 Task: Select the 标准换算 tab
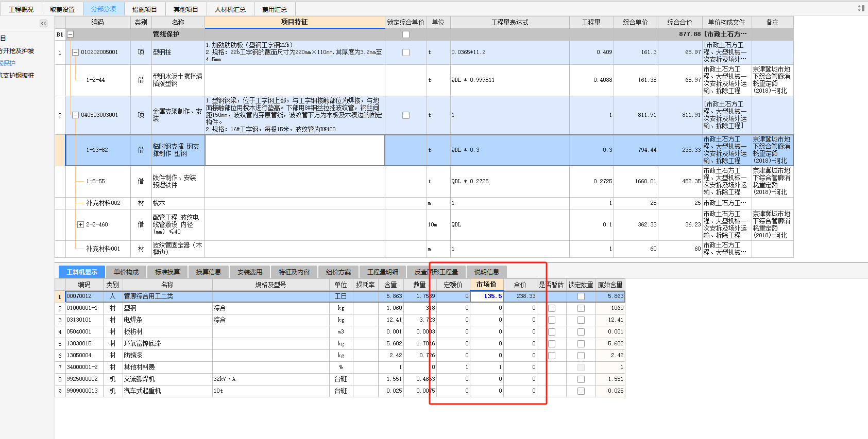click(x=167, y=272)
